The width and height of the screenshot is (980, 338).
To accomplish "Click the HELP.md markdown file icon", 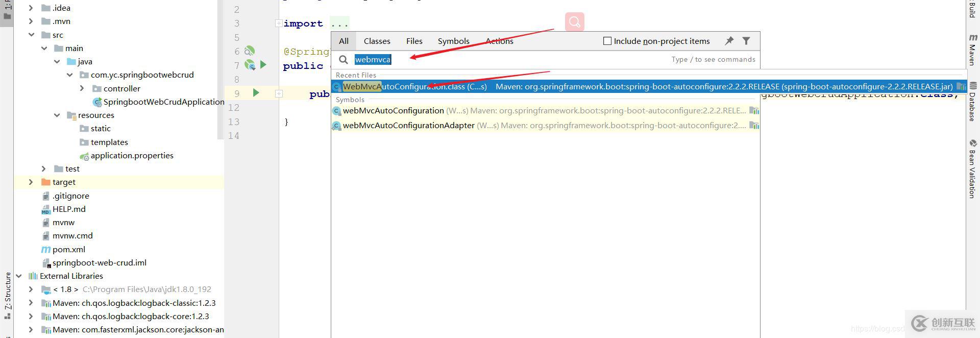I will coord(45,209).
